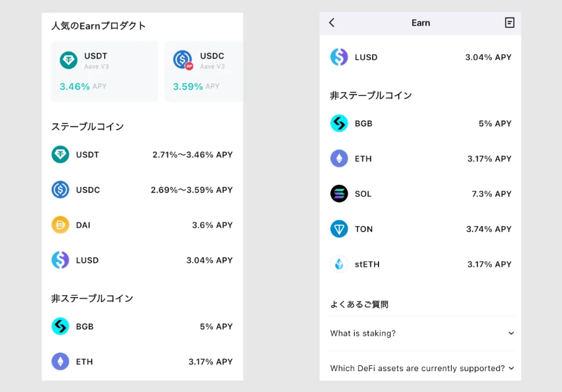Tap the LUSD icon in the left panel
Image resolution: width=562 pixels, height=392 pixels.
click(x=60, y=260)
